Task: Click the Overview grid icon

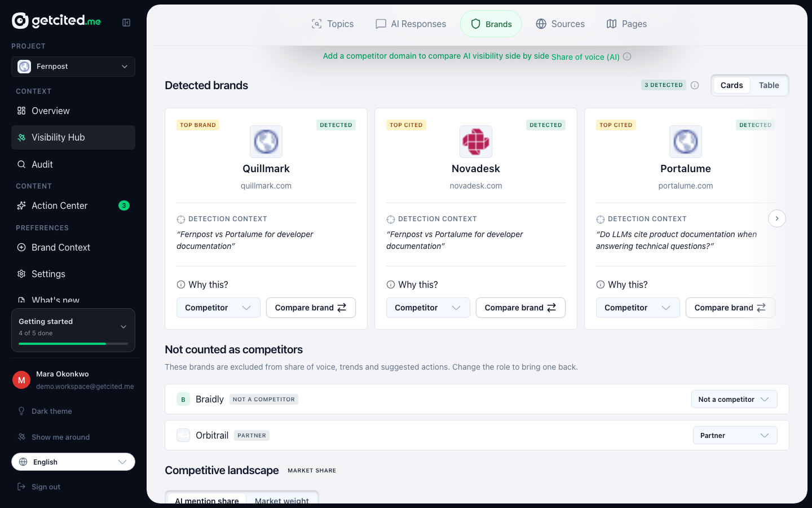Action: click(21, 111)
